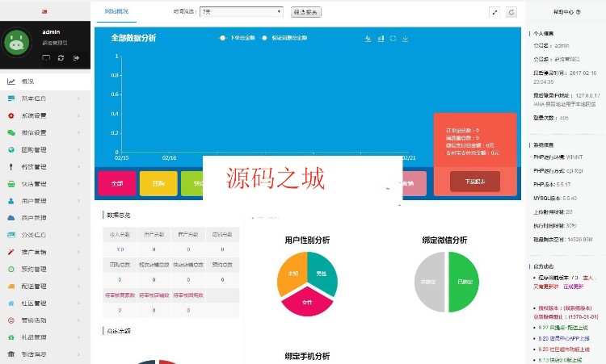Expand 社区管理 using its chevron

tap(78, 303)
